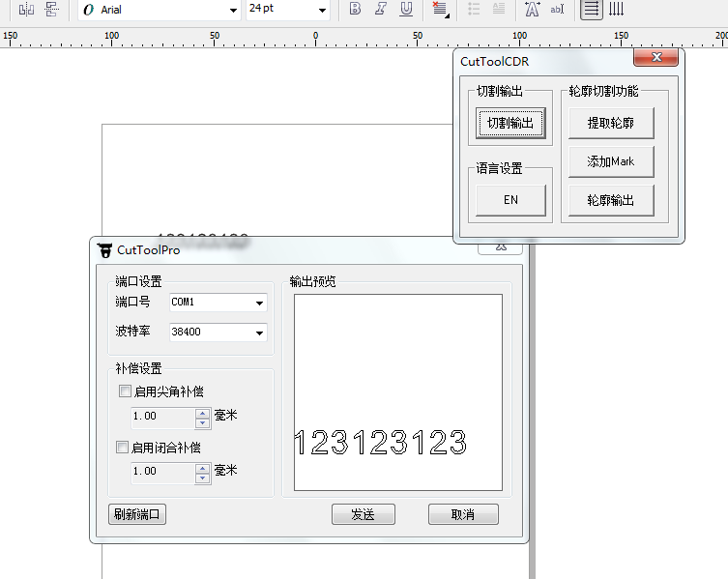Open character formatting icon
The image size is (728, 579).
click(531, 10)
